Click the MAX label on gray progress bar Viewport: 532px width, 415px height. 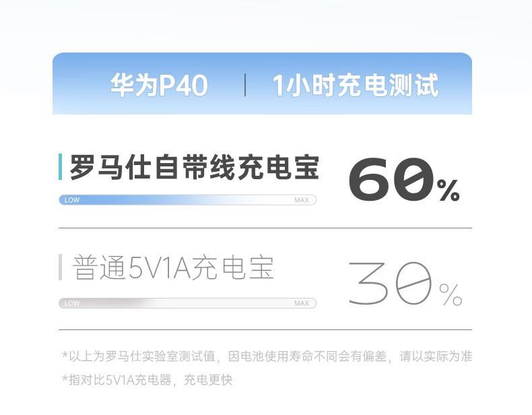click(302, 303)
